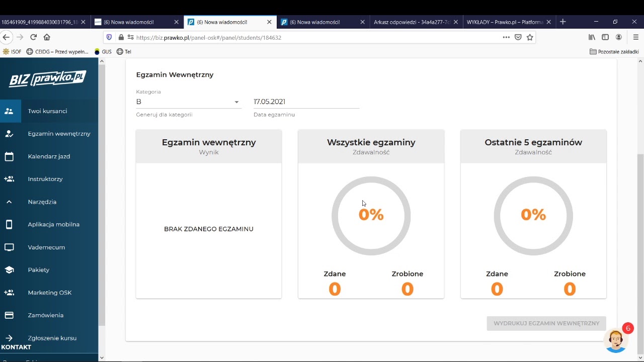Click the KONTAKT label in sidebar
The height and width of the screenshot is (362, 644).
coord(16,347)
